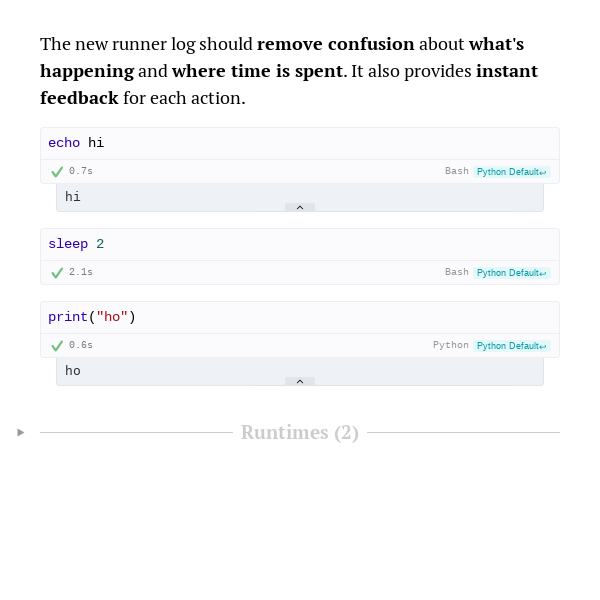Open Python Default runtime on sleep cell
The height and width of the screenshot is (600, 600).
point(512,273)
